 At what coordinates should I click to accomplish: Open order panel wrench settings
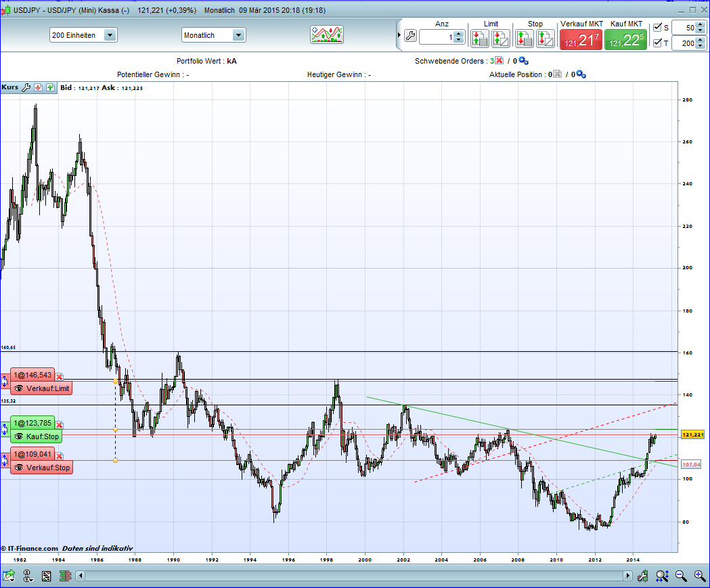click(410, 36)
